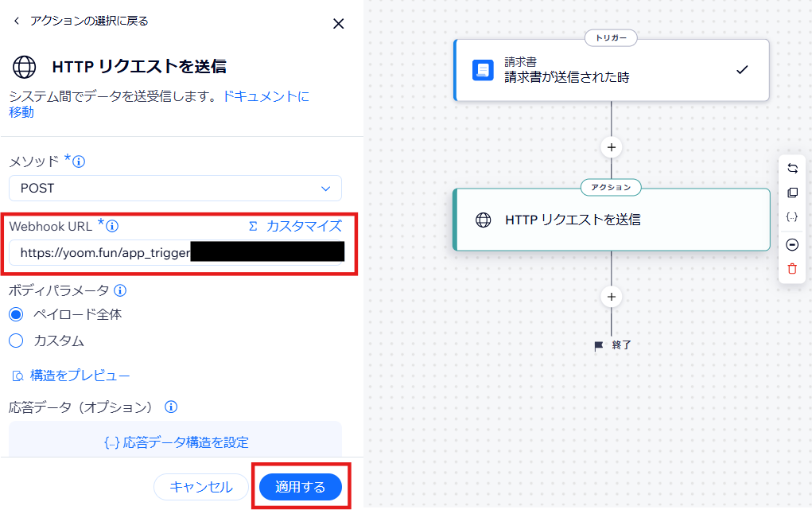
Task: Click the info icon beside Webhook URL
Action: (112, 226)
